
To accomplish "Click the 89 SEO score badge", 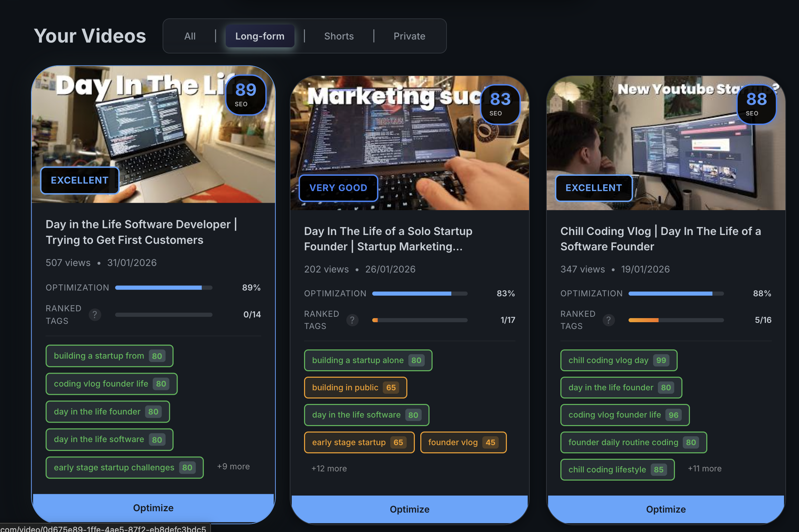I will click(x=245, y=94).
